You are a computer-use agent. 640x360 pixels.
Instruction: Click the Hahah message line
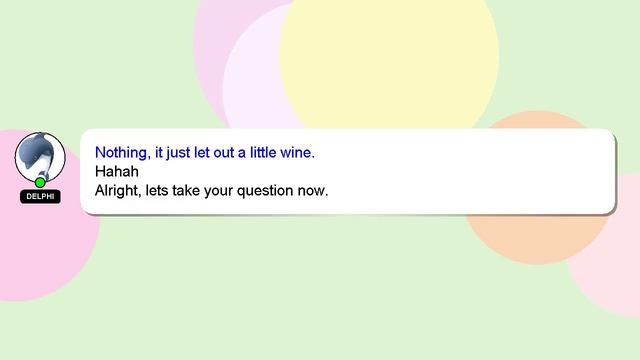[117, 171]
